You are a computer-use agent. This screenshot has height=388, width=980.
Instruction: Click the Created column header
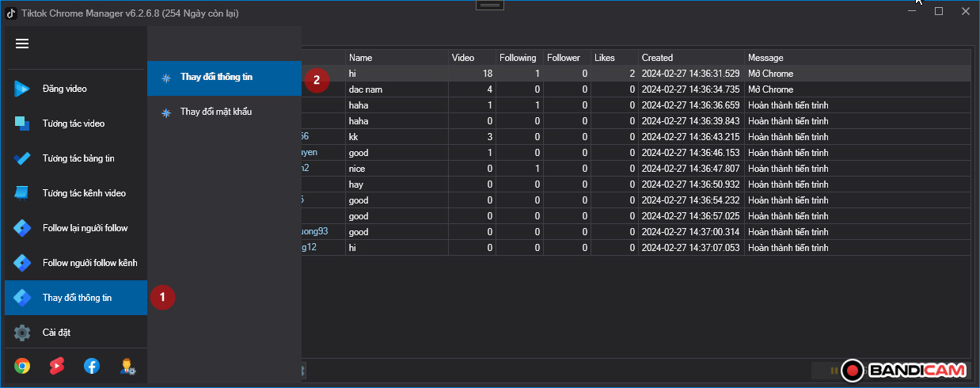pos(690,58)
